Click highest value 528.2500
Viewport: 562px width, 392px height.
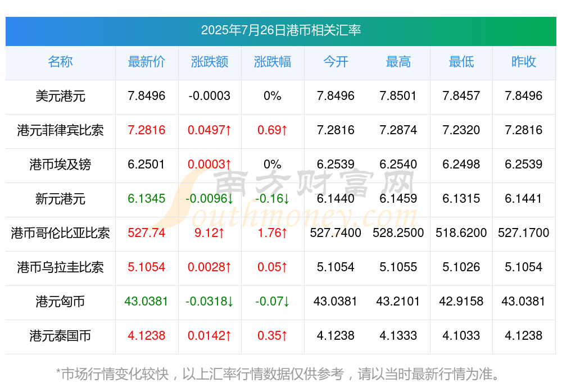398,233
